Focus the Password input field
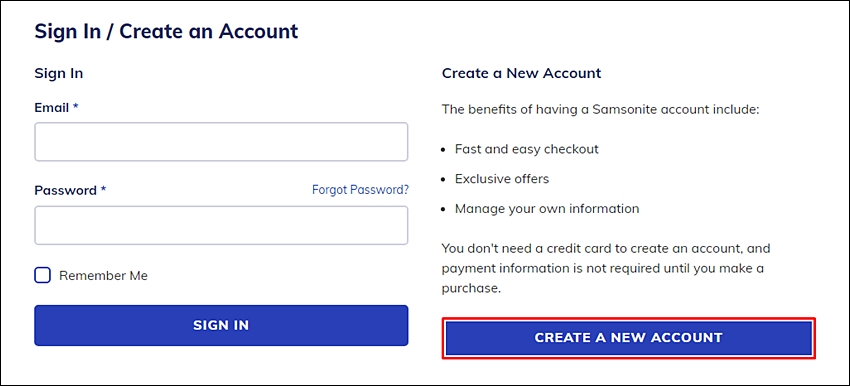The width and height of the screenshot is (850, 386). click(221, 225)
